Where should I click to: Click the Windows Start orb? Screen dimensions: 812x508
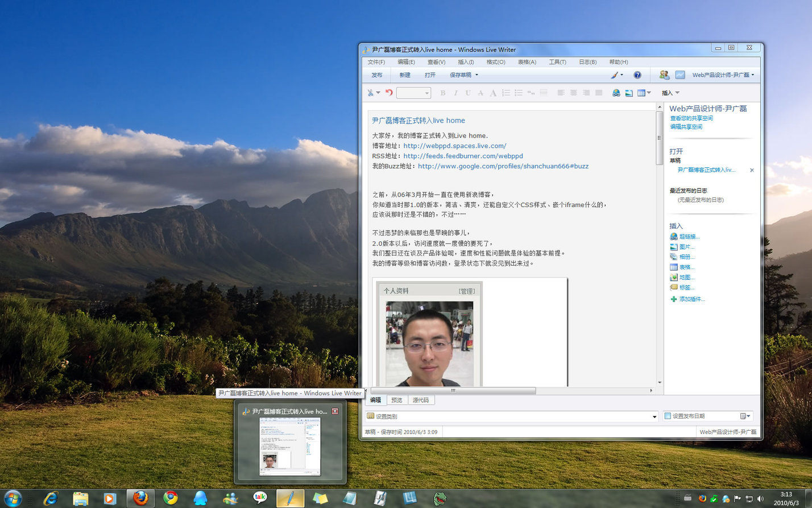click(x=13, y=498)
